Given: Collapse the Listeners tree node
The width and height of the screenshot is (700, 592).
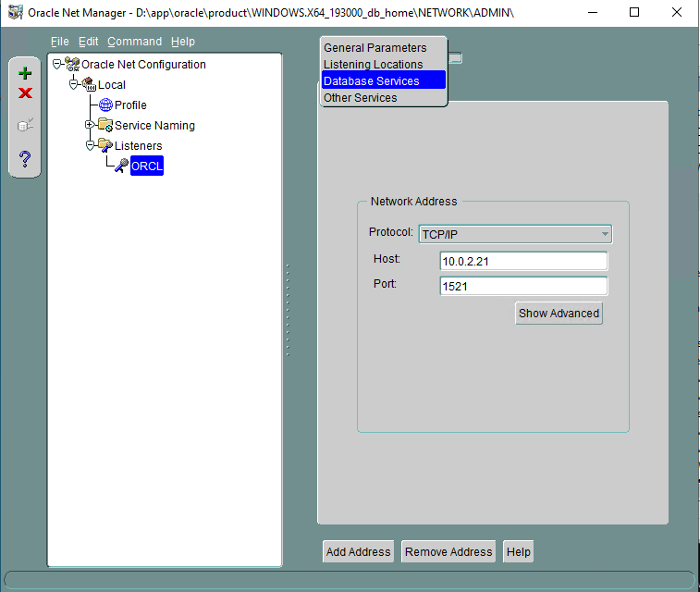Looking at the screenshot, I should [90, 145].
